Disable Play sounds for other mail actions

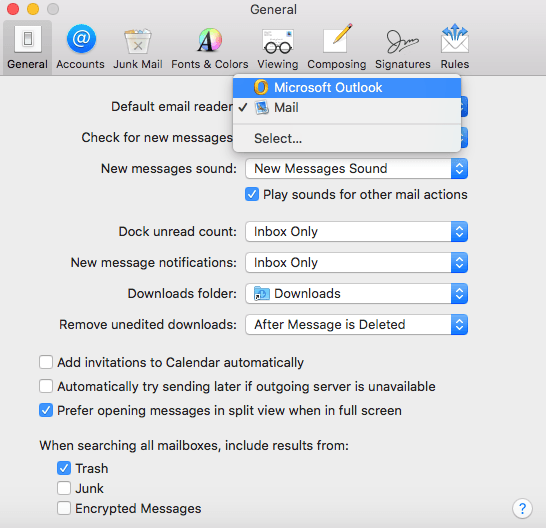pos(252,195)
